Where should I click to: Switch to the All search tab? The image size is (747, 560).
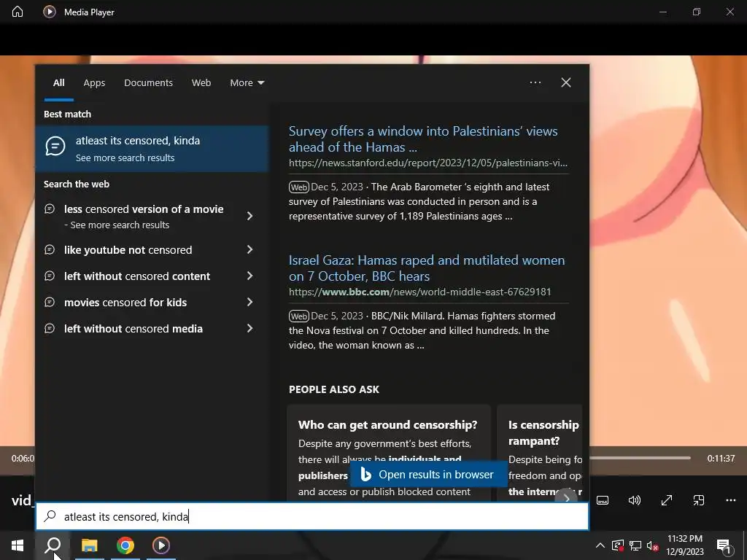tap(59, 83)
